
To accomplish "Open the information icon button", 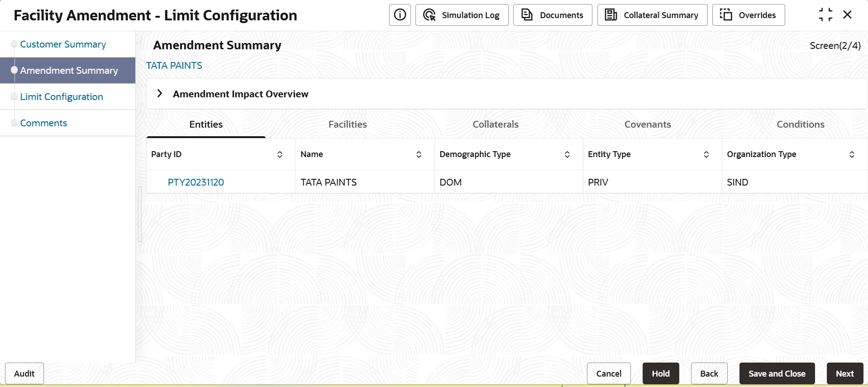I will (x=400, y=15).
